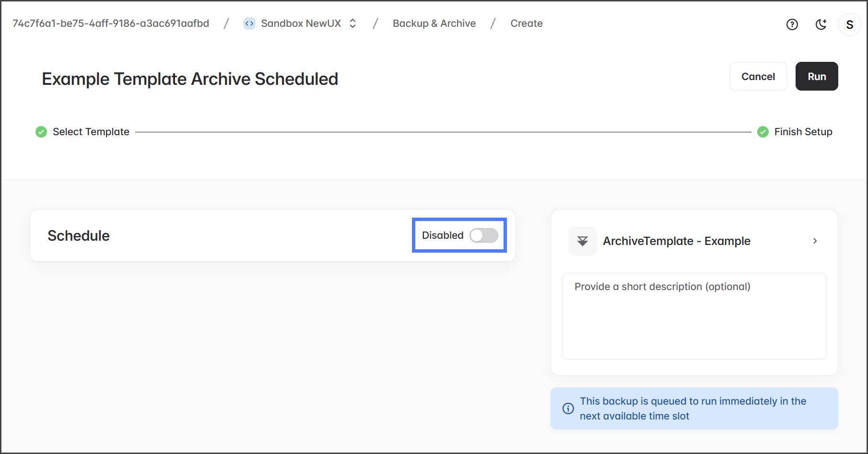868x454 pixels.
Task: Go to Select Template step
Action: [91, 132]
